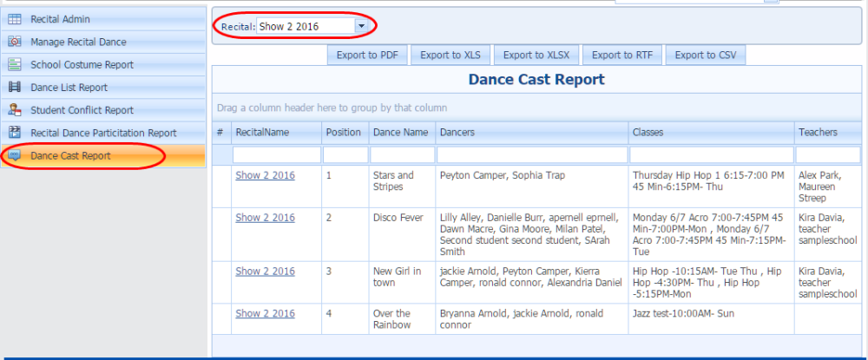Screen dimensions: 868x360
Task: Open Show 2 2016 link for New Girl in town
Action: 265,272
